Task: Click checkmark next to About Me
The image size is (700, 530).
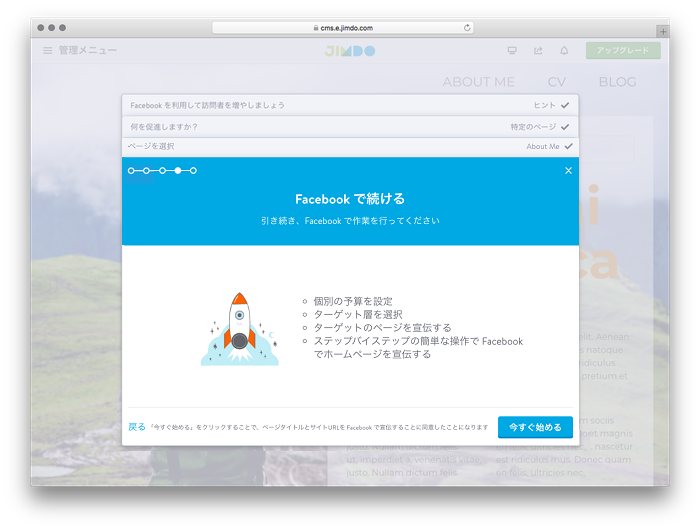Action: 568,146
